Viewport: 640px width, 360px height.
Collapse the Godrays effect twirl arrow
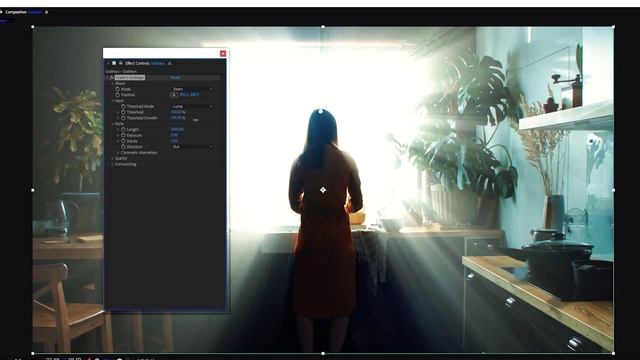107,78
